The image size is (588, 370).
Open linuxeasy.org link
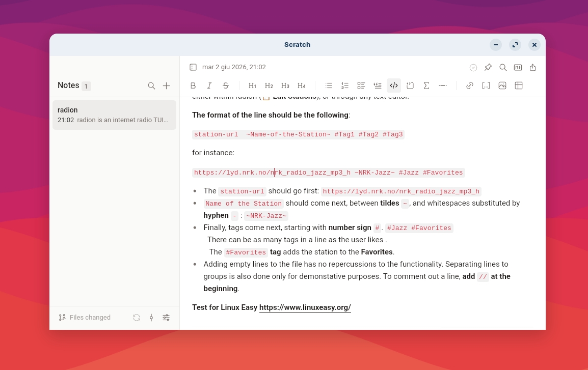tap(305, 307)
